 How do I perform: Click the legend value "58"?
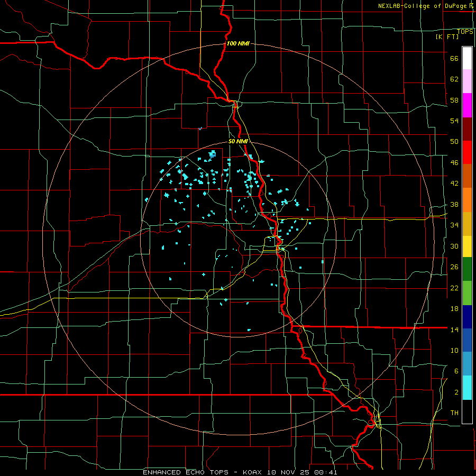pyautogui.click(x=454, y=100)
